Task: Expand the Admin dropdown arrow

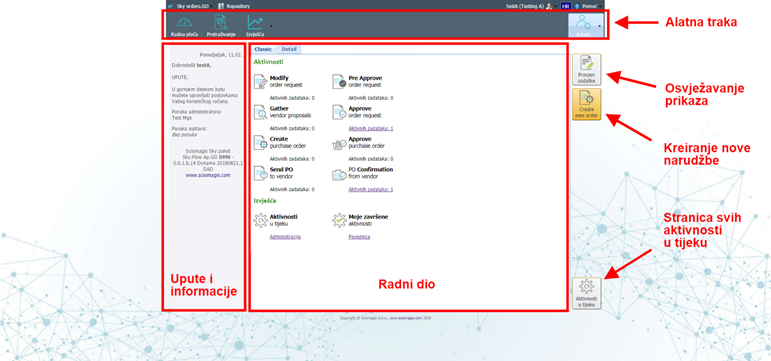Action: click(x=600, y=25)
